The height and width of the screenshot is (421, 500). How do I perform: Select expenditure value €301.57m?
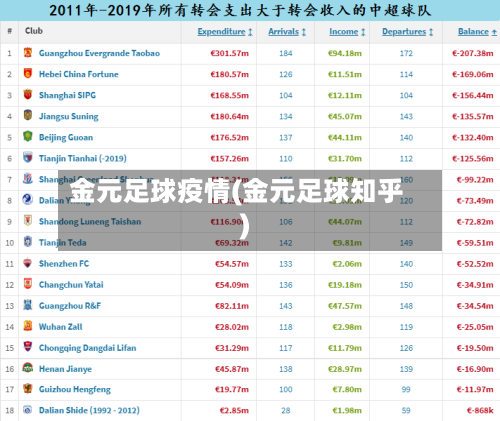pyautogui.click(x=230, y=53)
